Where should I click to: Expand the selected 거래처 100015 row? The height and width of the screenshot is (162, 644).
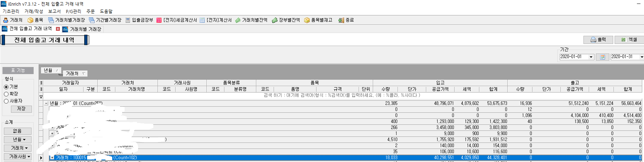point(52,158)
